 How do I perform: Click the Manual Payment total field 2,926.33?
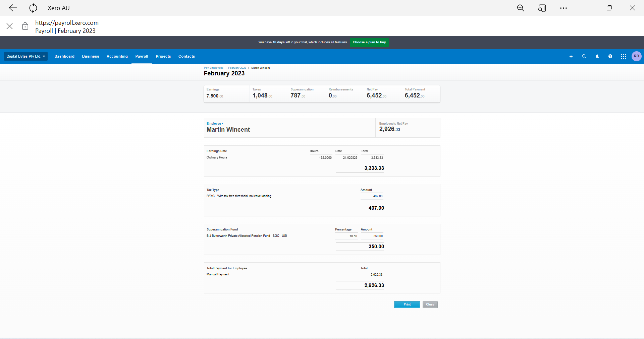[372, 275]
